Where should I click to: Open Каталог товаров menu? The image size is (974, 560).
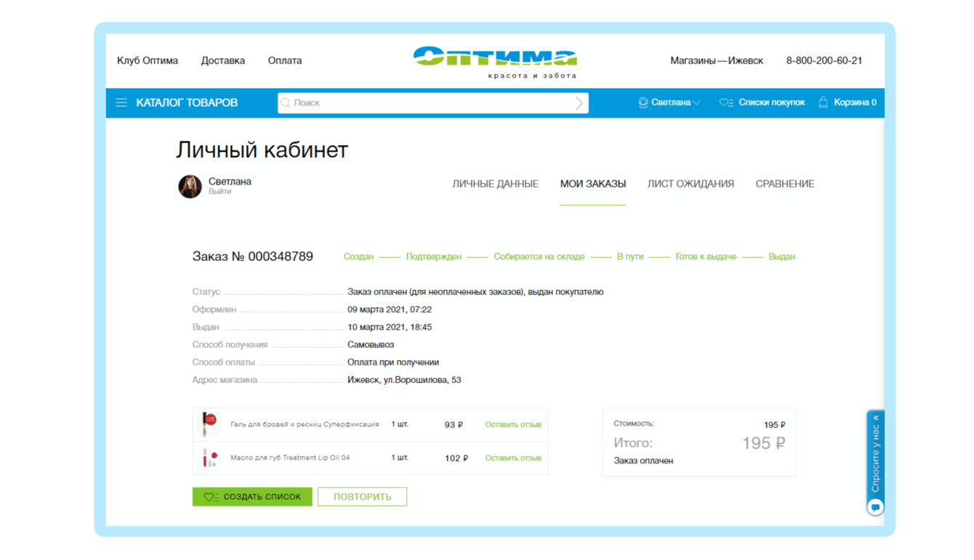(x=187, y=102)
